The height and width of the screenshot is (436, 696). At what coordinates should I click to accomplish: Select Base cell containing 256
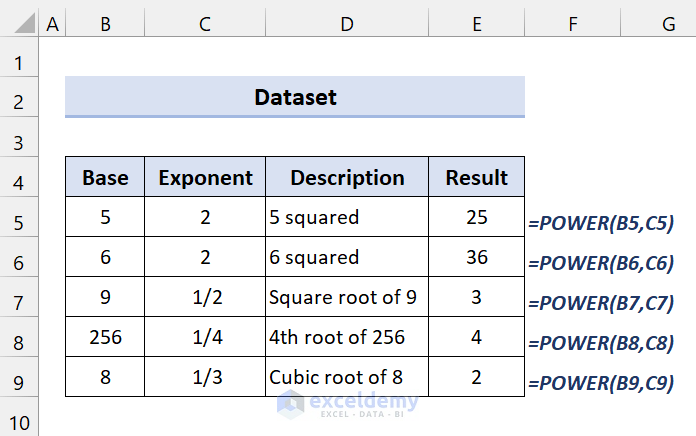(105, 337)
